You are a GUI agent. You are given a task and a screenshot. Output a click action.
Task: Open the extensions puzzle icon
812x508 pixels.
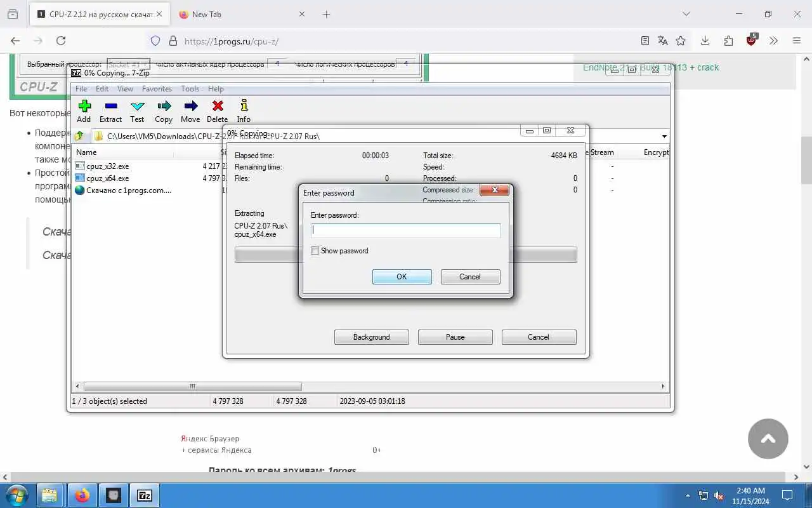coord(728,41)
